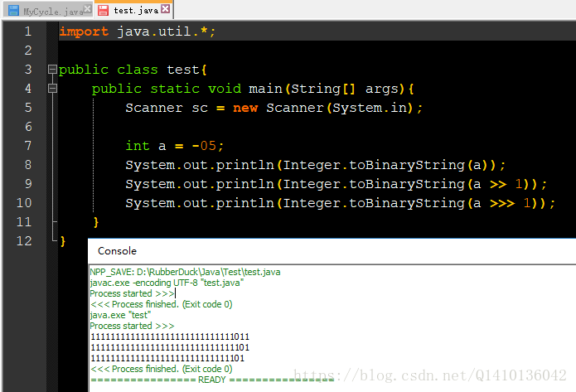576x392 pixels.
Task: Click the Console panel title
Action: 117,251
